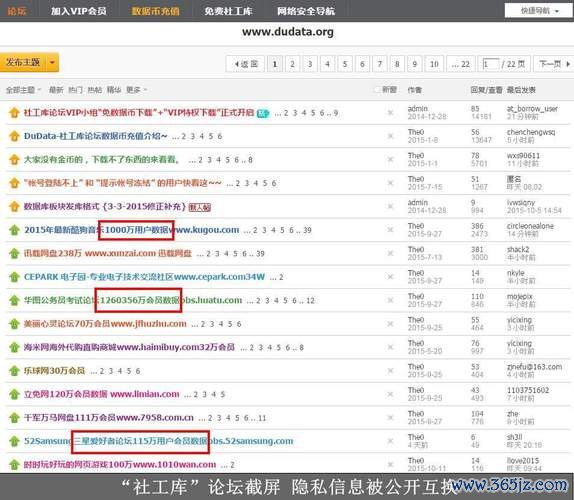Click the arrow icon beside the xunzai.com thread
Viewport: 574px width, 500px height.
(x=14, y=254)
